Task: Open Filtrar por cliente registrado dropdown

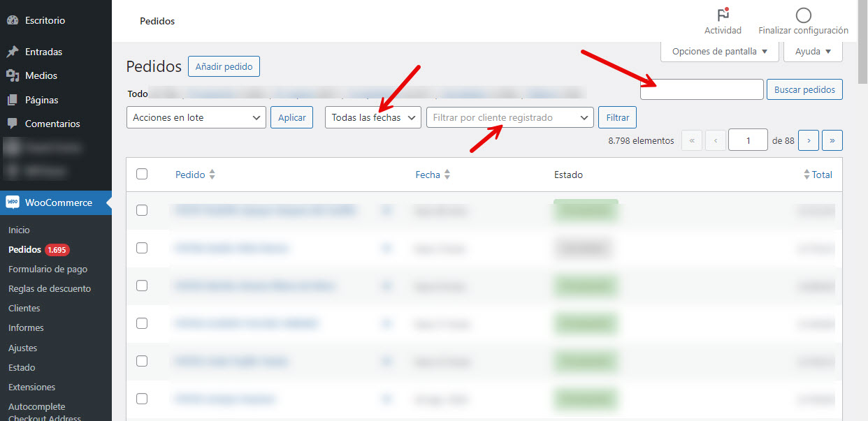Action: 509,117
